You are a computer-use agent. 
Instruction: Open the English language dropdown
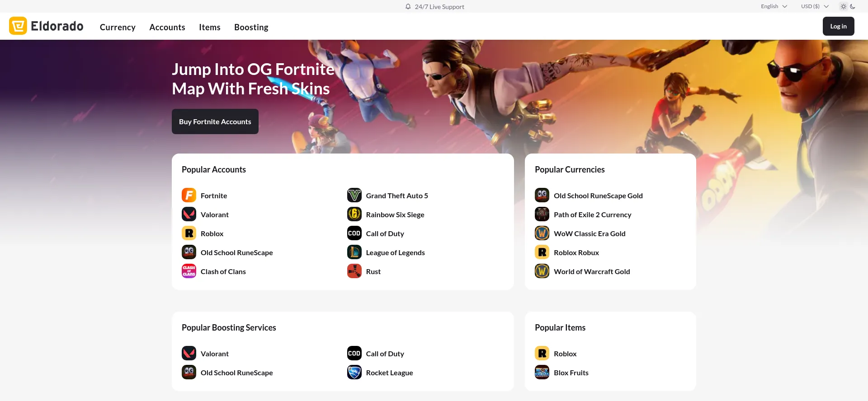[774, 6]
